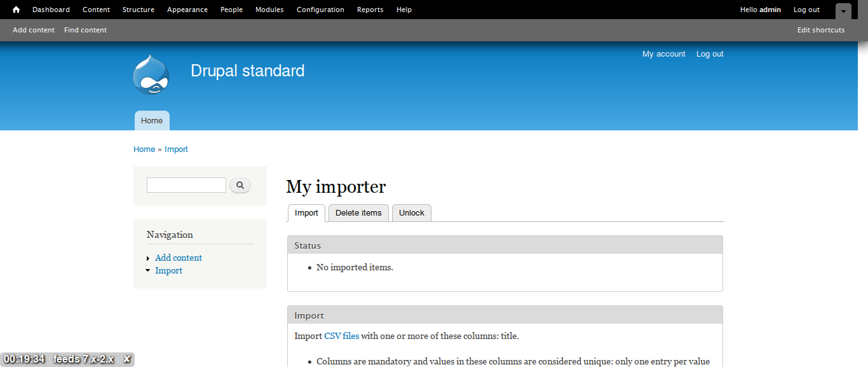
Task: Open the Configuration admin menu
Action: click(320, 10)
